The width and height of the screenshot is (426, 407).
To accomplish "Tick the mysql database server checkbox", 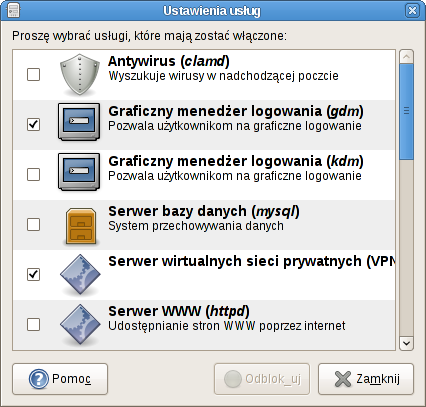I will click(33, 224).
